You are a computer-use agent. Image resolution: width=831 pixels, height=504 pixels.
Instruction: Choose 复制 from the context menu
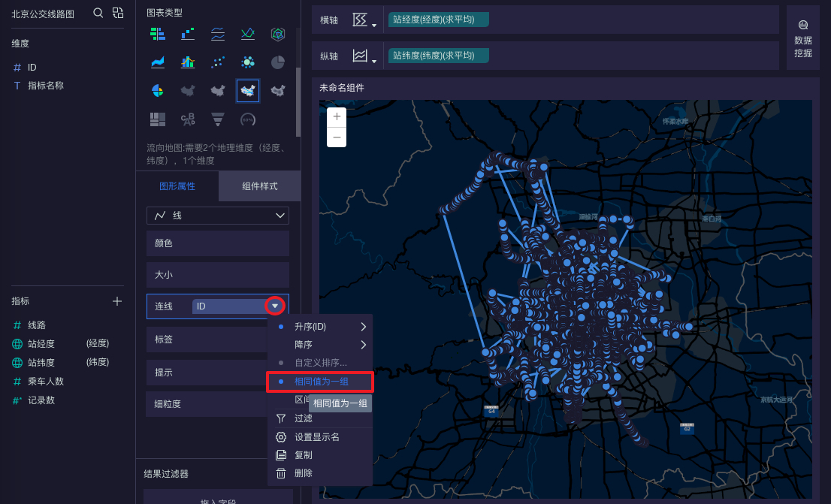[320, 454]
